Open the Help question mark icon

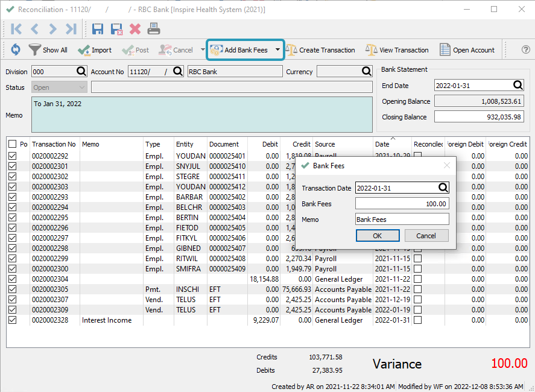click(x=525, y=50)
